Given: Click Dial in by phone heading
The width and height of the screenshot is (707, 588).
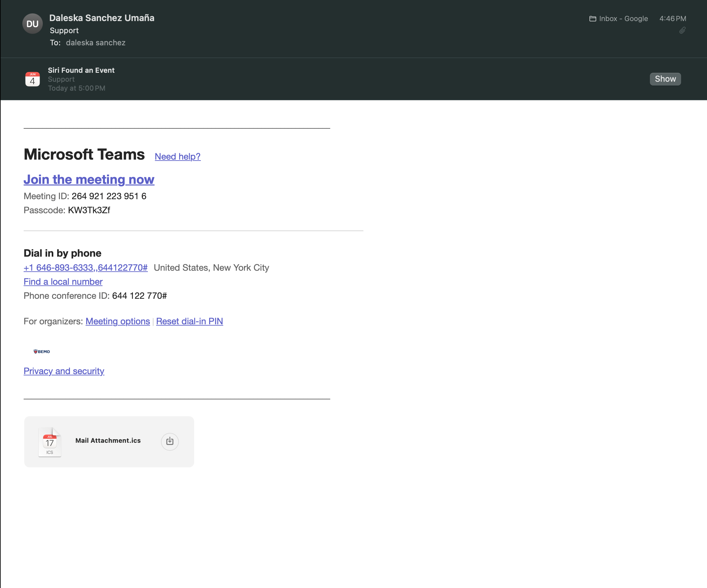Looking at the screenshot, I should point(62,253).
